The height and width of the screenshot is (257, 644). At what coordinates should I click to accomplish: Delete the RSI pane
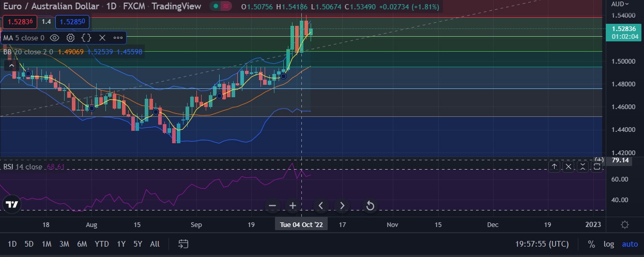(568, 167)
